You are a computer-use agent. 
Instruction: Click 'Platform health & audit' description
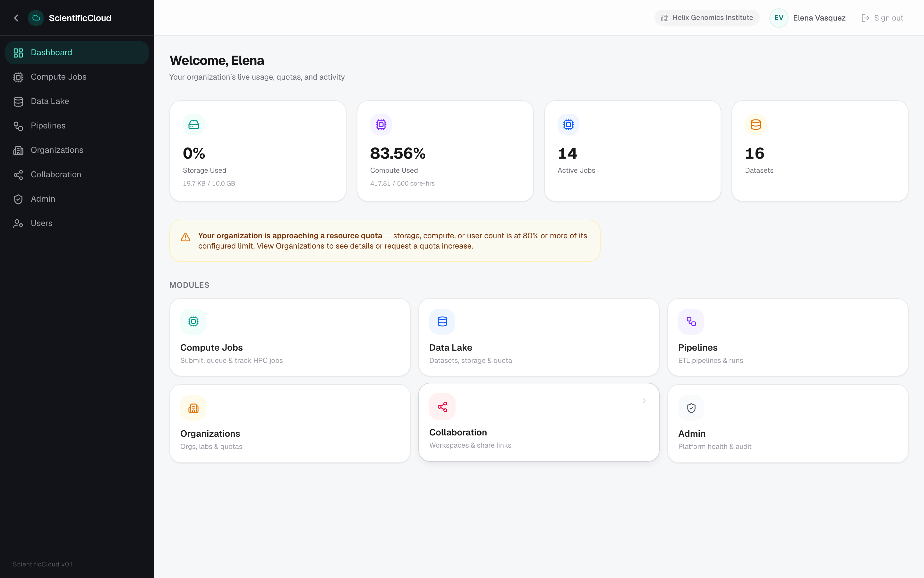pyautogui.click(x=715, y=446)
